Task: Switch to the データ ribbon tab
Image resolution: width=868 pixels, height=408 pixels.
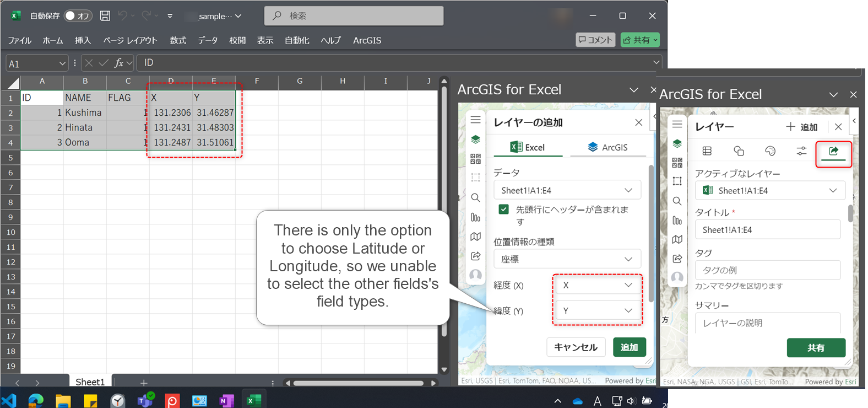Action: [x=208, y=40]
